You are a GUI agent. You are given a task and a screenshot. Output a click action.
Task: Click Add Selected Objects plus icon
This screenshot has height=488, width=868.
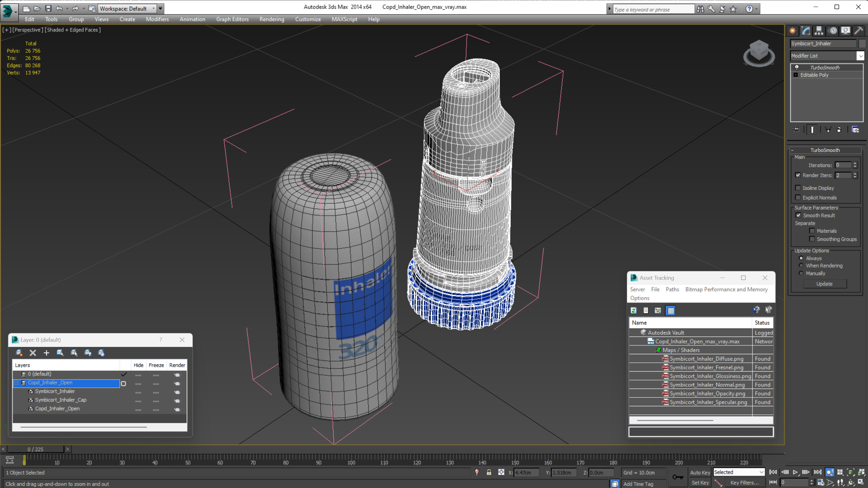(47, 353)
